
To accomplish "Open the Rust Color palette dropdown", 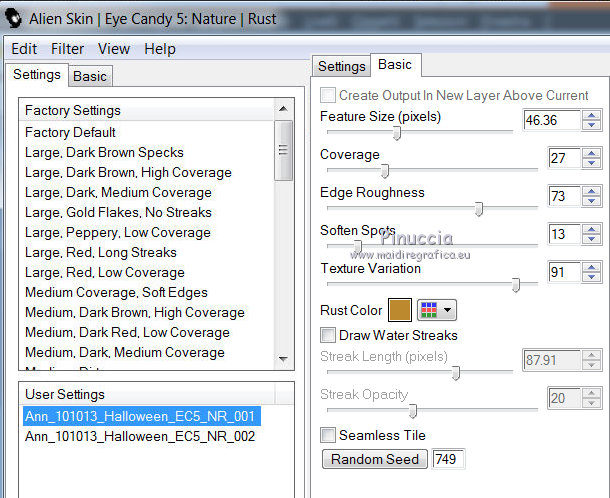I will [436, 310].
